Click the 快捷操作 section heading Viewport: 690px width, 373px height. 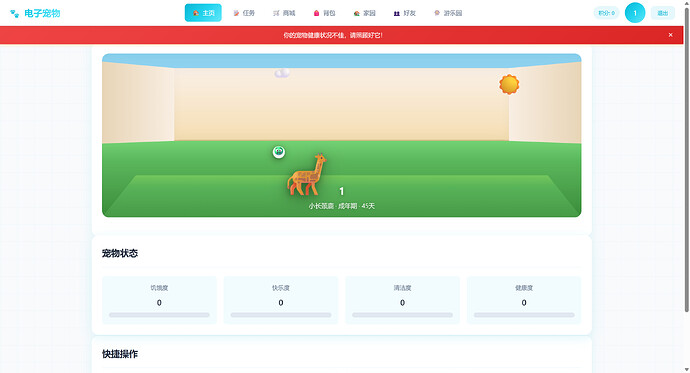pyautogui.click(x=120, y=354)
